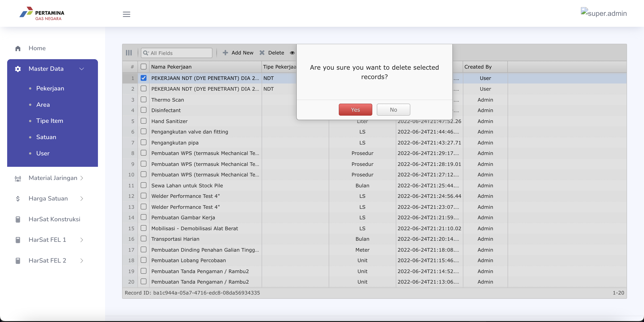Select the Pembuatan Lobang Percobaan row
This screenshot has height=322, width=644.
[x=374, y=260]
